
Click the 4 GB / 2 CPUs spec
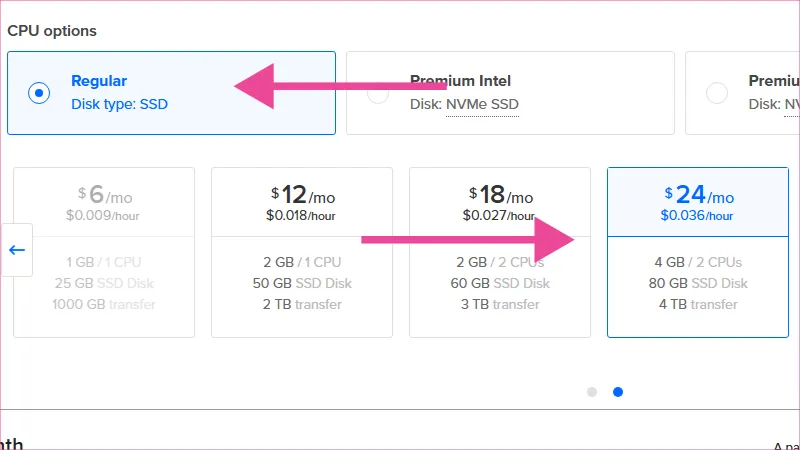[x=698, y=263]
